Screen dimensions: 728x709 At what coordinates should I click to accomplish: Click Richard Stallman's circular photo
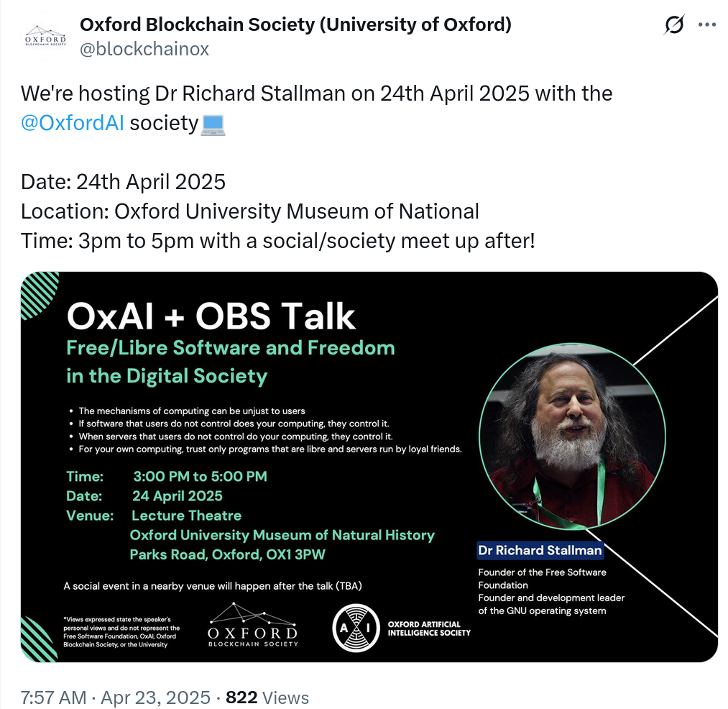pos(573,436)
